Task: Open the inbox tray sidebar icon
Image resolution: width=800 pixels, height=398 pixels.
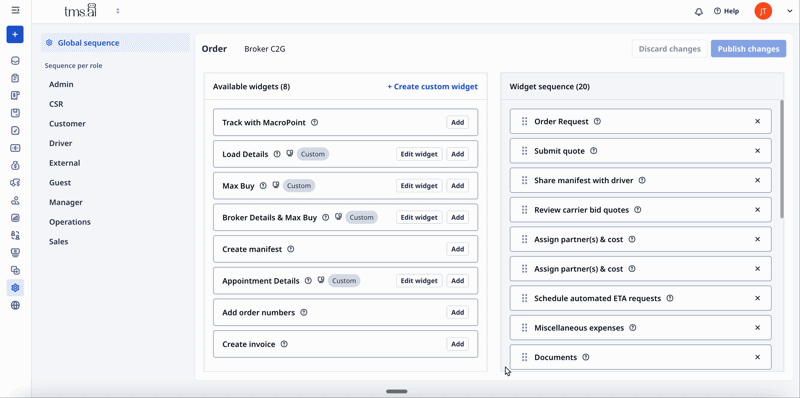Action: [15, 61]
